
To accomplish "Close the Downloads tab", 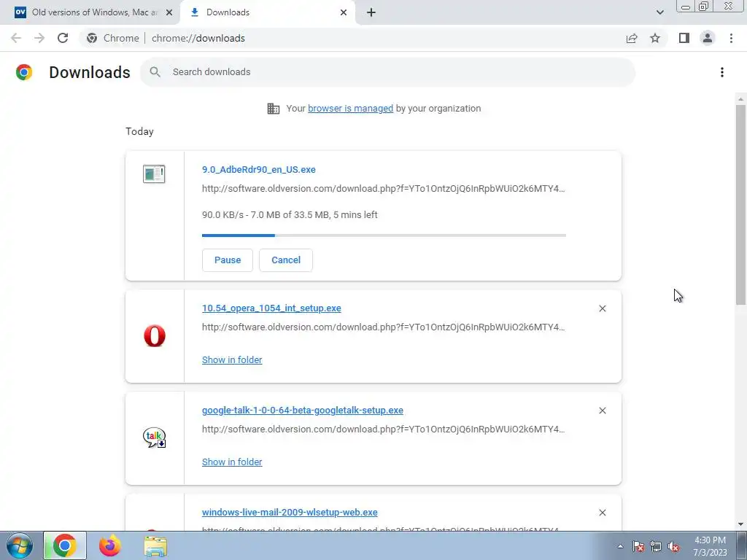I will tap(344, 12).
